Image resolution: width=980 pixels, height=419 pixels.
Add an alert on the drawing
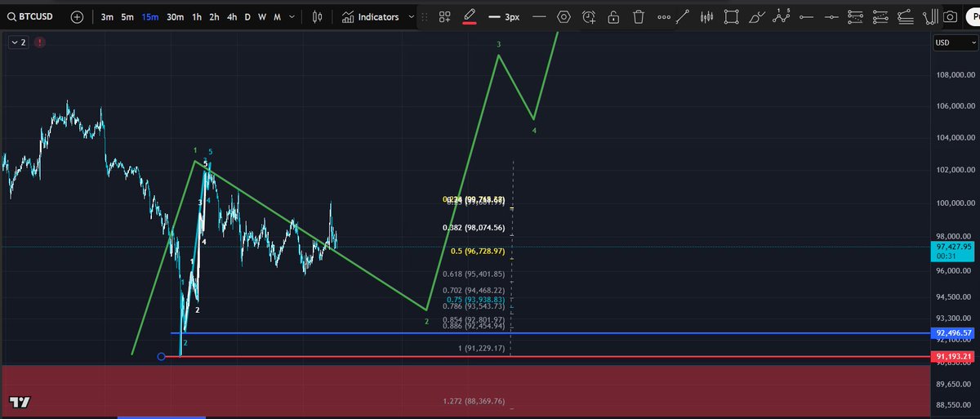tap(589, 16)
